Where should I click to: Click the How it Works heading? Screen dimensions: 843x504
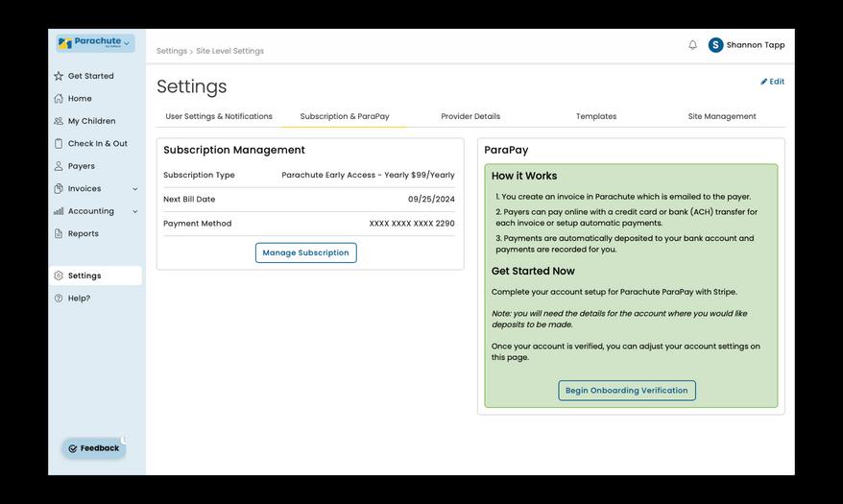point(524,176)
